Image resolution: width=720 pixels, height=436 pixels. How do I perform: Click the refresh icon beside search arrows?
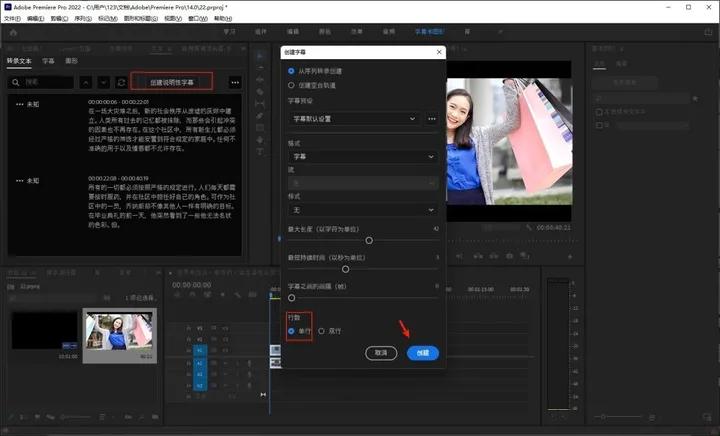pyautogui.click(x=121, y=81)
